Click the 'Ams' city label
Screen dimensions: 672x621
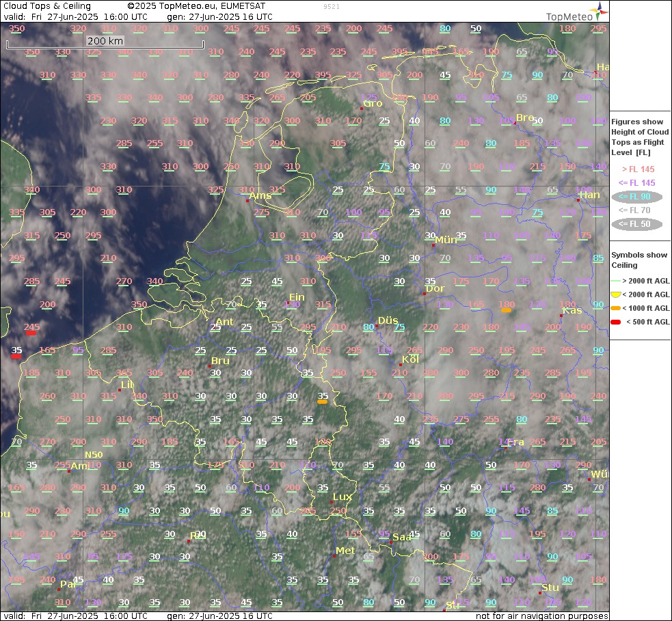click(260, 195)
